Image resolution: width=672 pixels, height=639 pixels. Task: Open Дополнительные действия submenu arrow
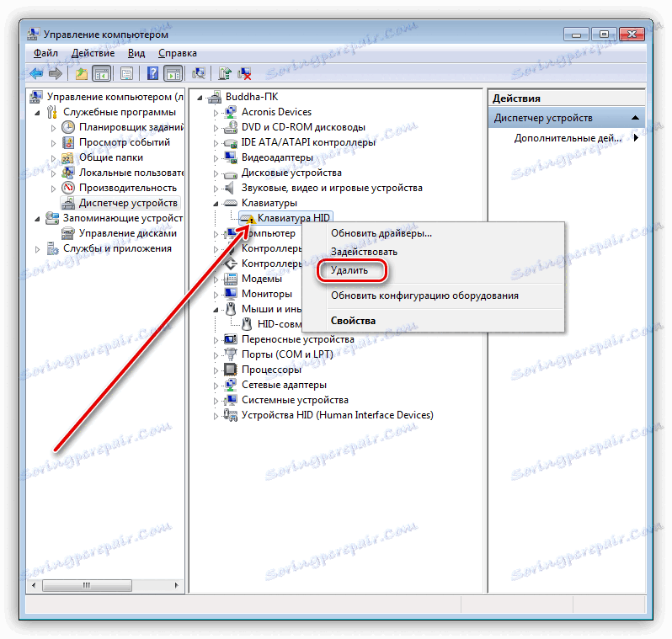click(636, 138)
